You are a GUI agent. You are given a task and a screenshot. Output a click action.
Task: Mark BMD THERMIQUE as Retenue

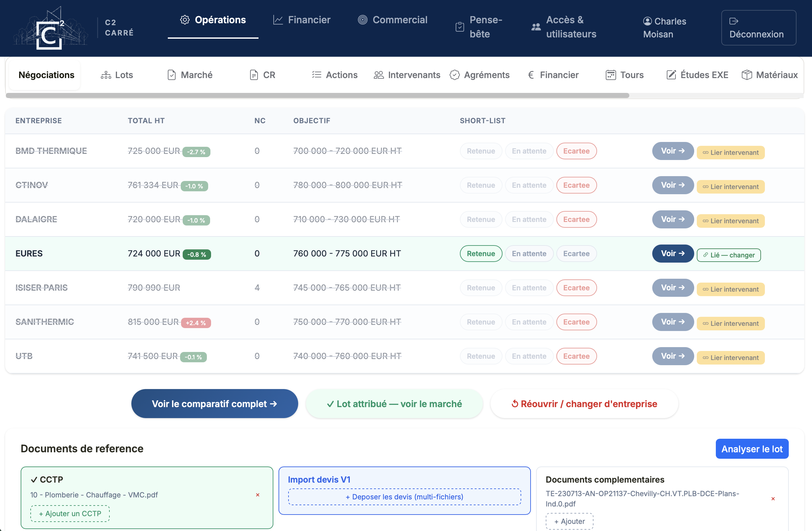click(x=481, y=151)
